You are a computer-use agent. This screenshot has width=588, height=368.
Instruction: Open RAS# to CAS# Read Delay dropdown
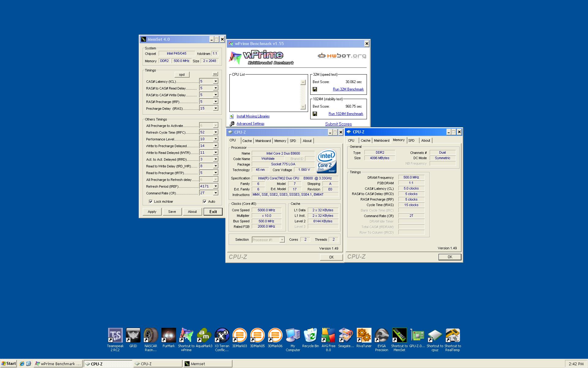(216, 88)
